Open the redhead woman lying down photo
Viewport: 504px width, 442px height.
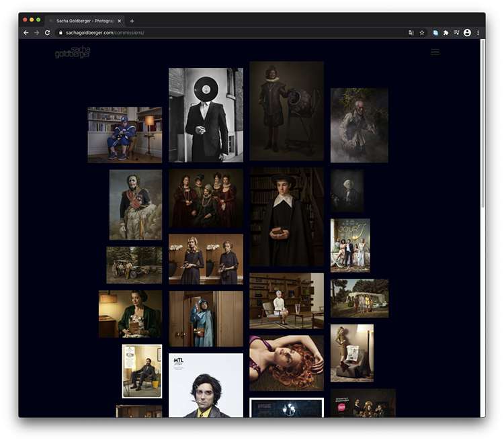pos(286,363)
